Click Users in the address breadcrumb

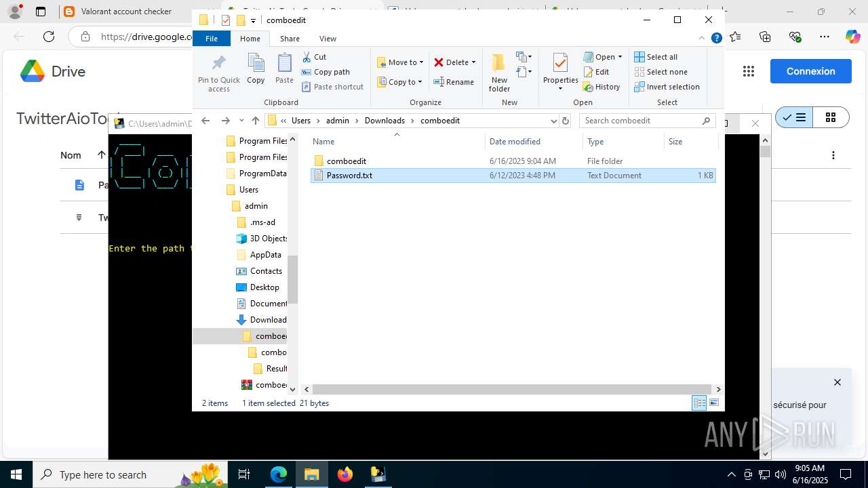[301, 121]
